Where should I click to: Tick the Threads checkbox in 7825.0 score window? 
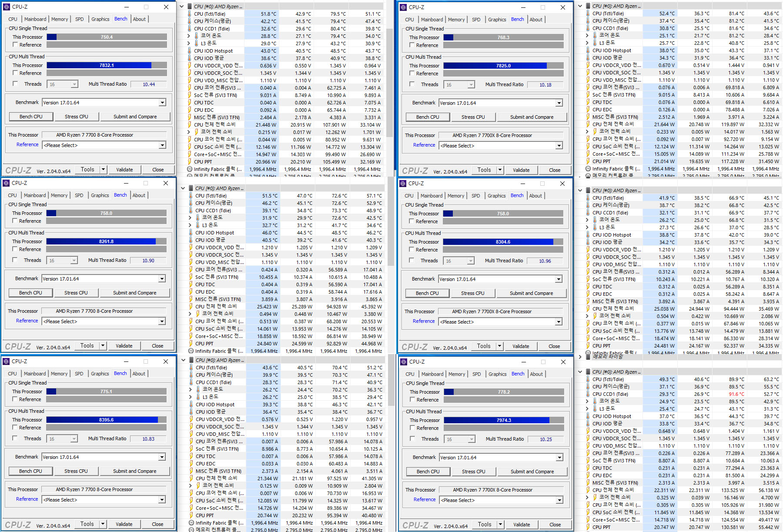[412, 84]
